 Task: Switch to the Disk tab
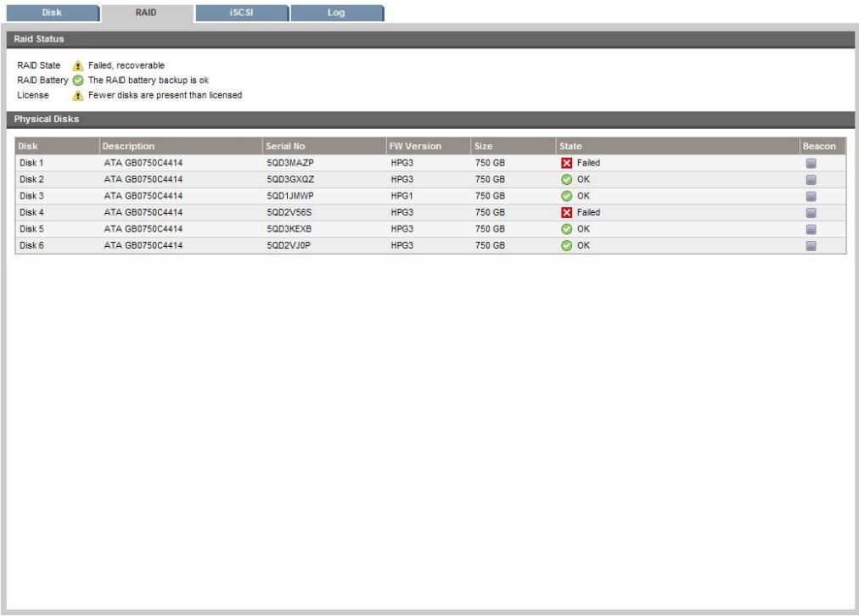point(52,13)
